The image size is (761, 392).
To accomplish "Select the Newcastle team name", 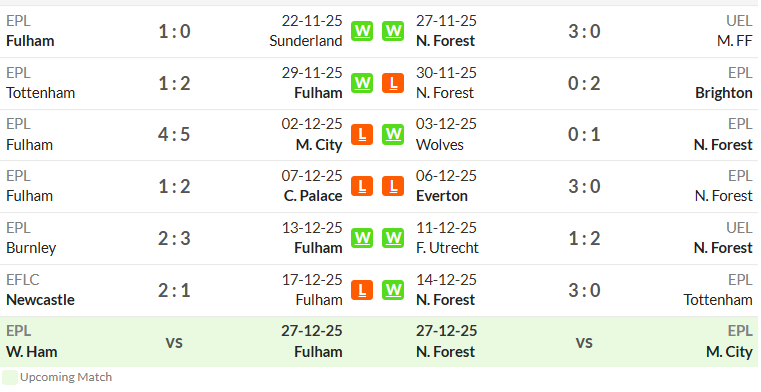I will point(40,300).
